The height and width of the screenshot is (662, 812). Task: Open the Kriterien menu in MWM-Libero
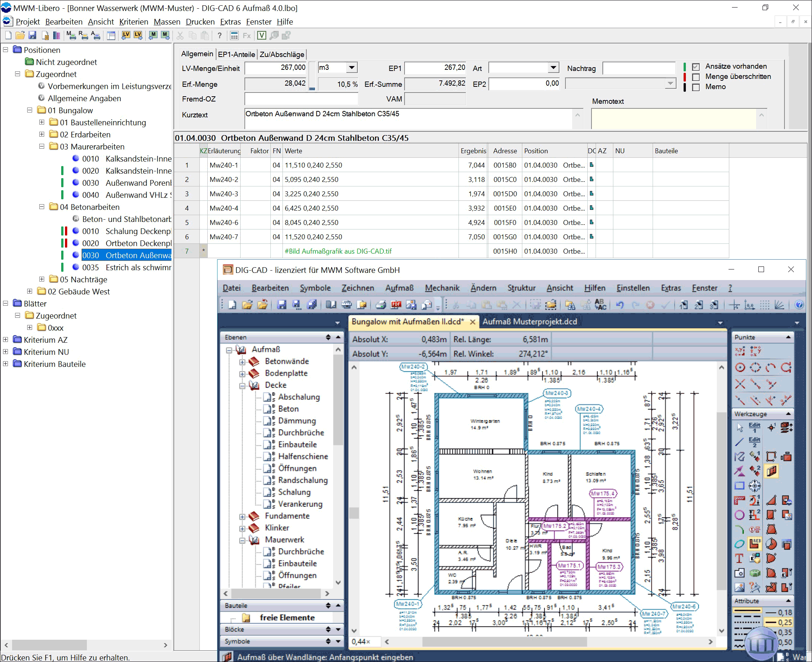point(134,22)
